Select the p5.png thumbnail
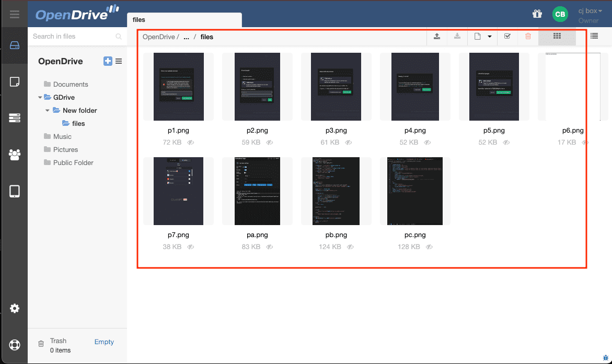Screen dimensions: 612x364 [x=494, y=87]
